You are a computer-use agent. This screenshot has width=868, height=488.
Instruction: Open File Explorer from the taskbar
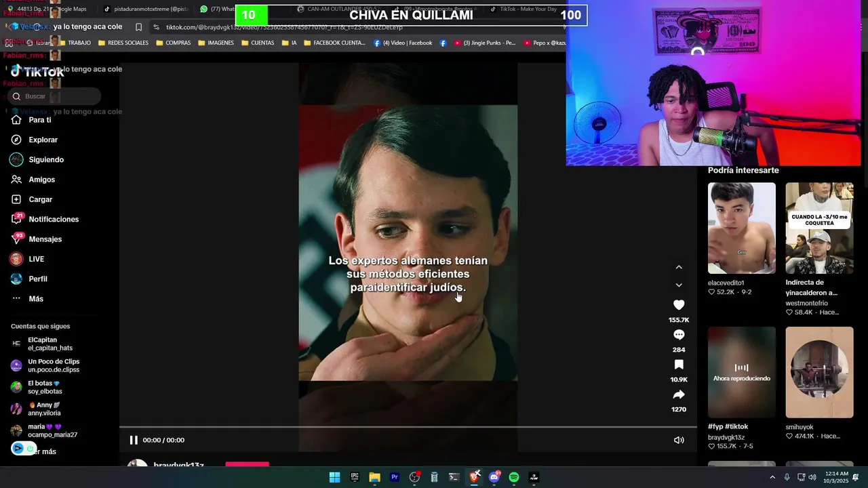[374, 477]
